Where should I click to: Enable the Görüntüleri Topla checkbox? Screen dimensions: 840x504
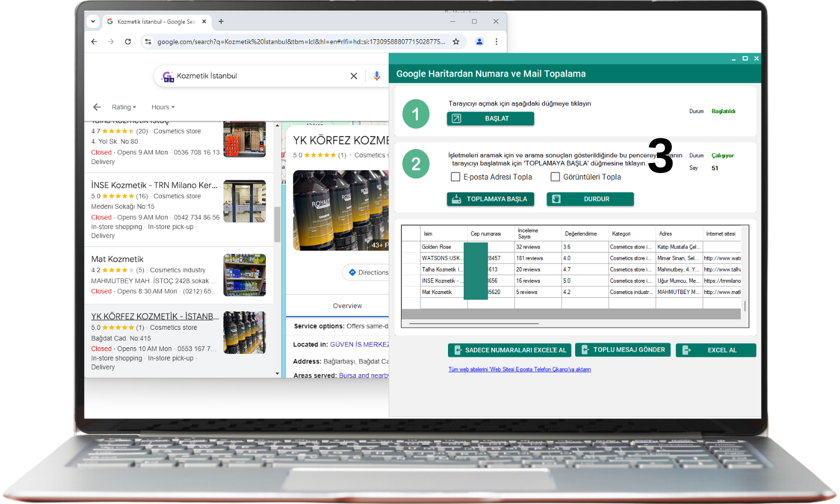556,177
